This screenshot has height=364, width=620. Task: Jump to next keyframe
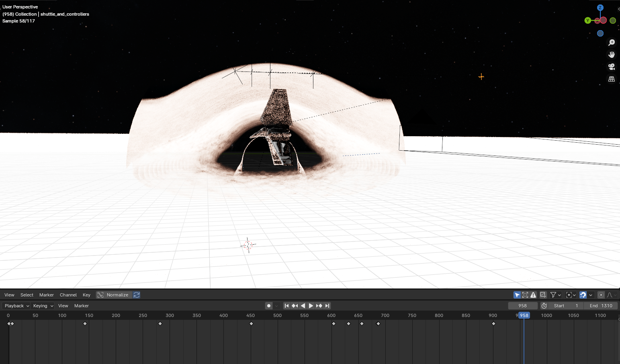point(319,306)
